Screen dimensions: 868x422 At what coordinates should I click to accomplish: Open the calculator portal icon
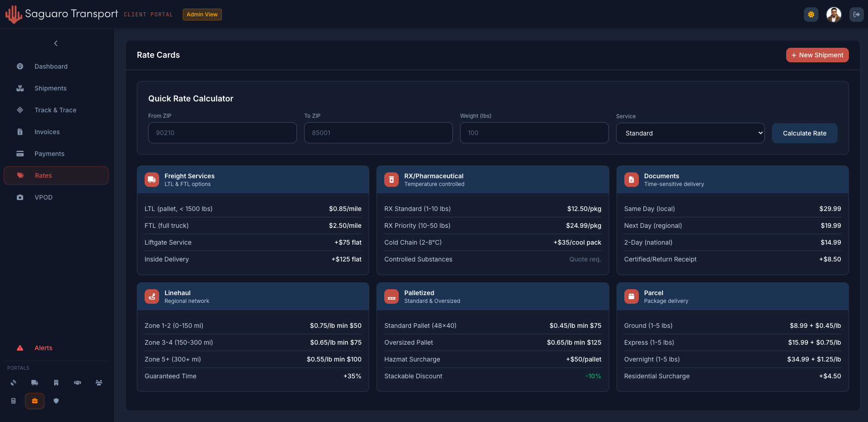[x=14, y=401]
